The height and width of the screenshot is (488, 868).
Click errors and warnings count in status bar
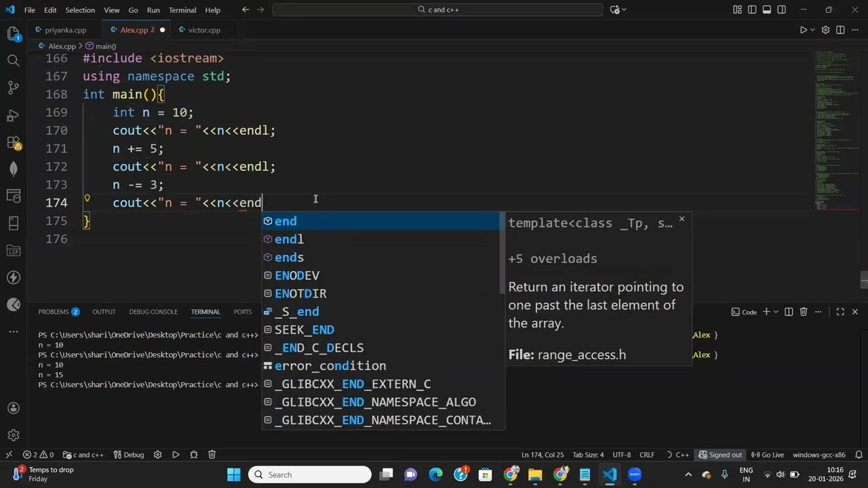pyautogui.click(x=39, y=455)
